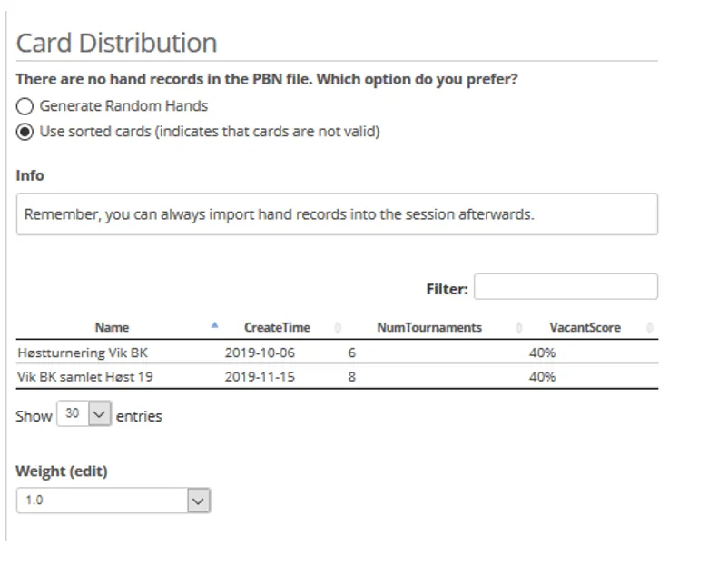This screenshot has height=566, width=728.
Task: Click the tournament count 8 cell
Action: click(x=352, y=374)
